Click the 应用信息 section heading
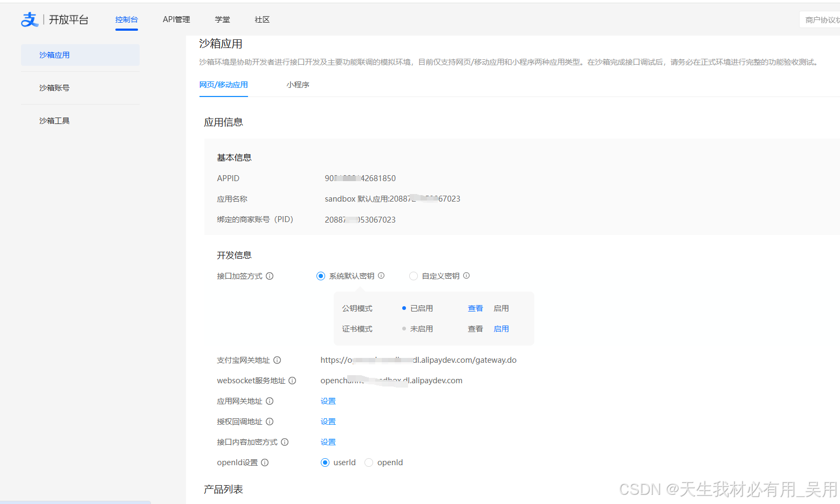The width and height of the screenshot is (840, 504). pyautogui.click(x=223, y=122)
